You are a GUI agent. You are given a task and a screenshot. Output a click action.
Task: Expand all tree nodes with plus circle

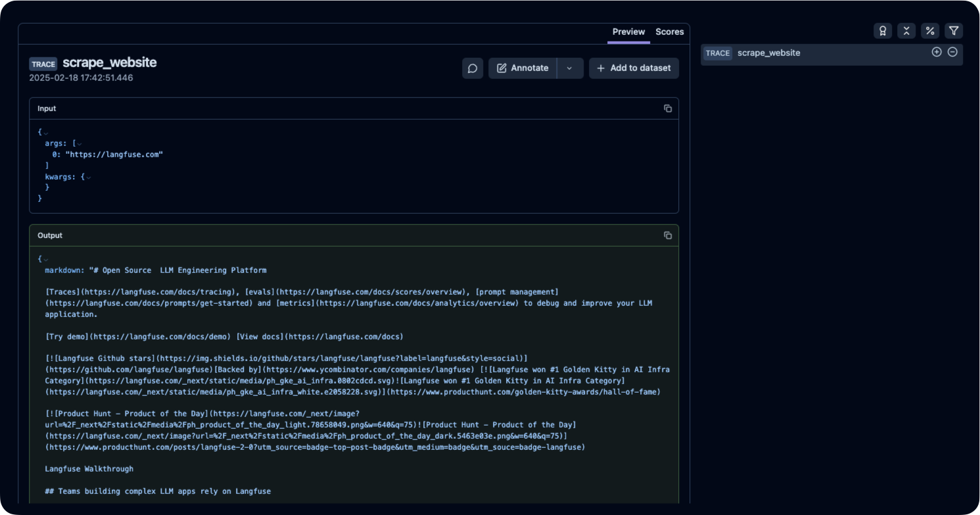(937, 51)
